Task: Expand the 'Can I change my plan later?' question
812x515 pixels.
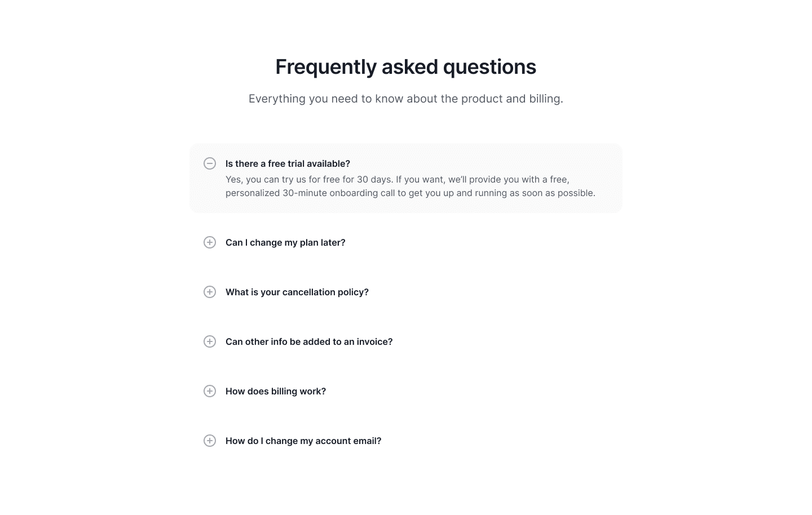Action: [285, 242]
